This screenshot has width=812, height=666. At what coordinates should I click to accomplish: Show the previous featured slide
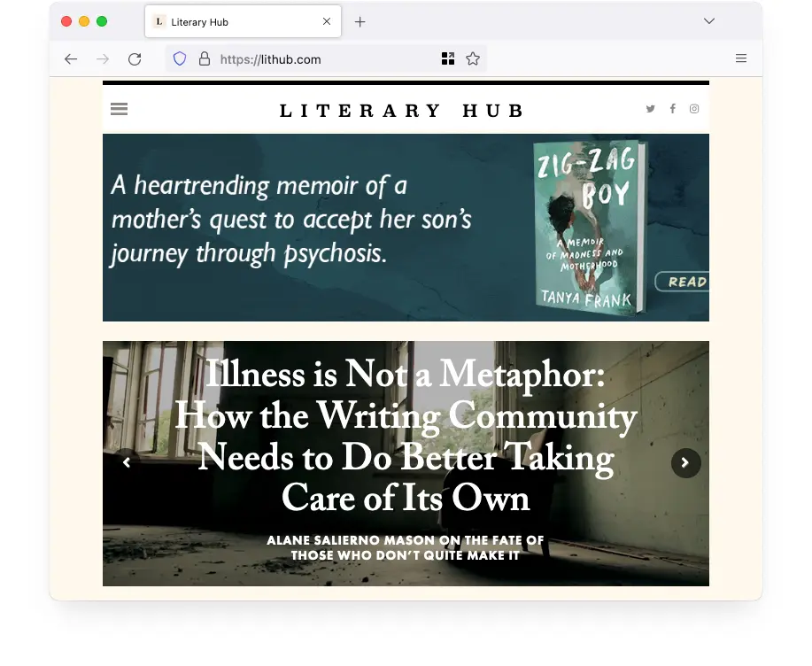(127, 462)
